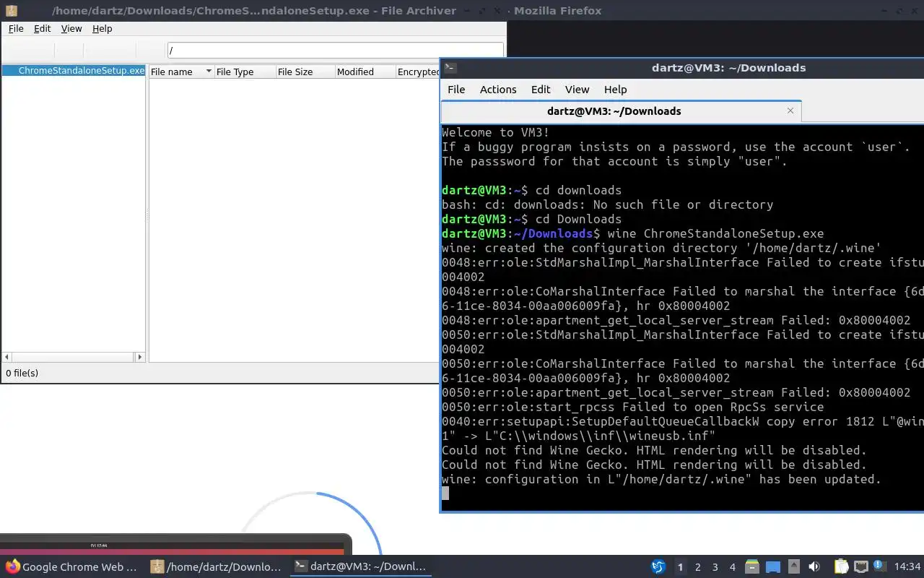Click the terminal cursor block on the last line
This screenshot has width=924, height=578.
pos(445,493)
